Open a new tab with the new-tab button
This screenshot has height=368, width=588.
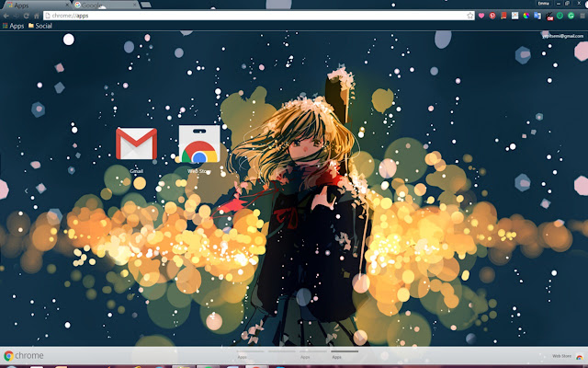click(x=145, y=5)
